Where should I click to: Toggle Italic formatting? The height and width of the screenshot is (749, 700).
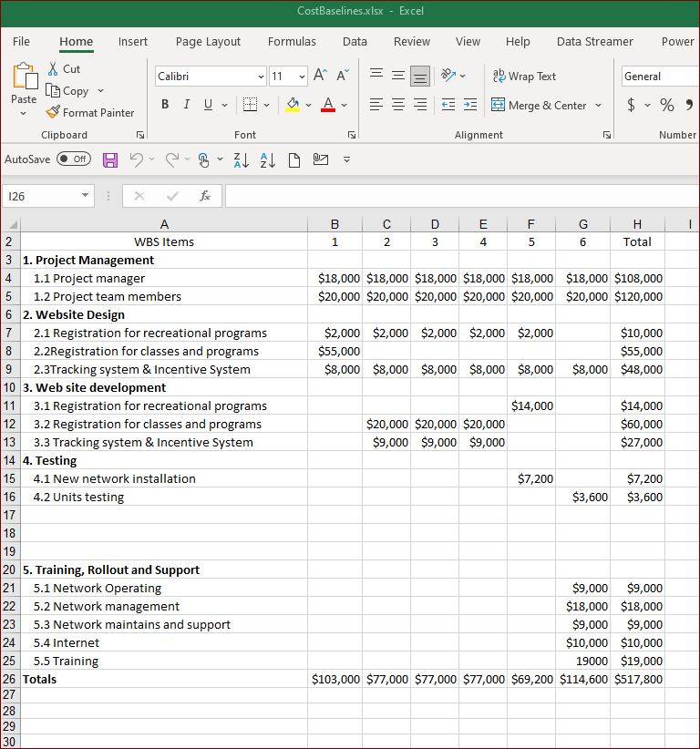pyautogui.click(x=186, y=104)
